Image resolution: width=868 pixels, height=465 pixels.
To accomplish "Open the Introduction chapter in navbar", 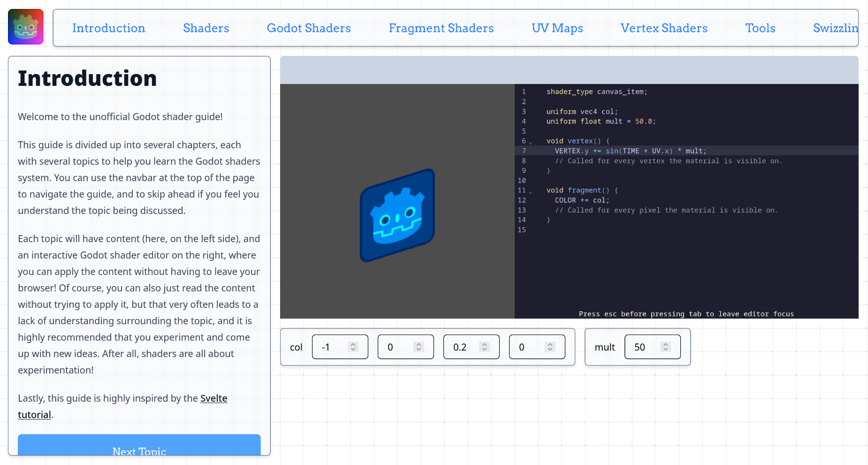I will click(x=109, y=28).
